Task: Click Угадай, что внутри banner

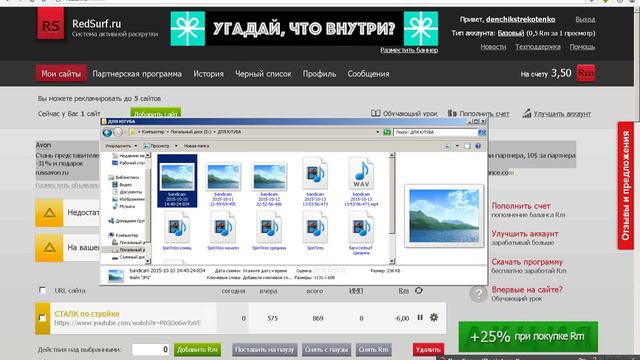Action: pos(304,28)
